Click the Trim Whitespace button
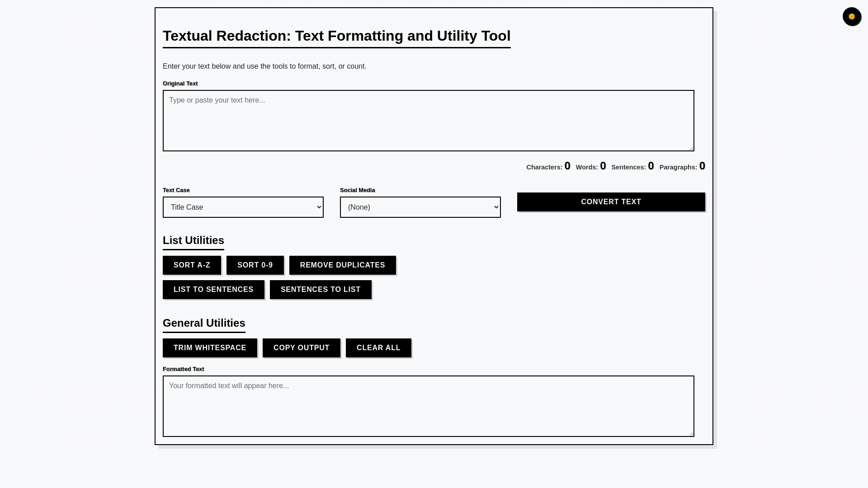 click(x=210, y=348)
